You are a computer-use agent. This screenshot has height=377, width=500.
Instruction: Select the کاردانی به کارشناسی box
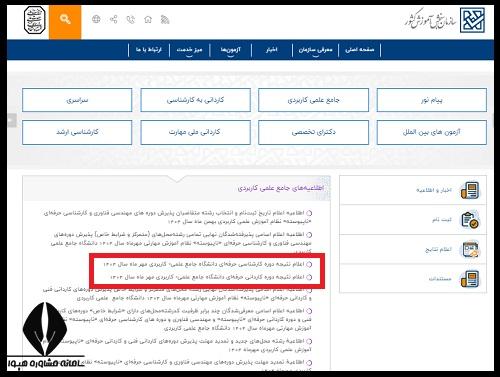(x=195, y=100)
